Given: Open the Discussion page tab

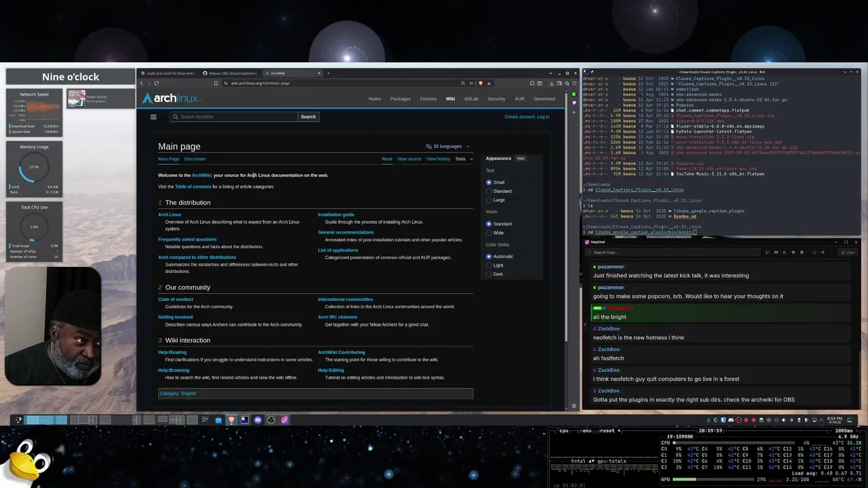Looking at the screenshot, I should tap(195, 159).
